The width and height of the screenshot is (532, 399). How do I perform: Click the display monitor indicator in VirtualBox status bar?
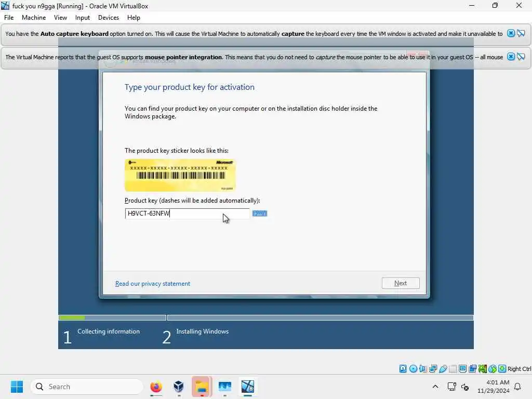coord(463,368)
